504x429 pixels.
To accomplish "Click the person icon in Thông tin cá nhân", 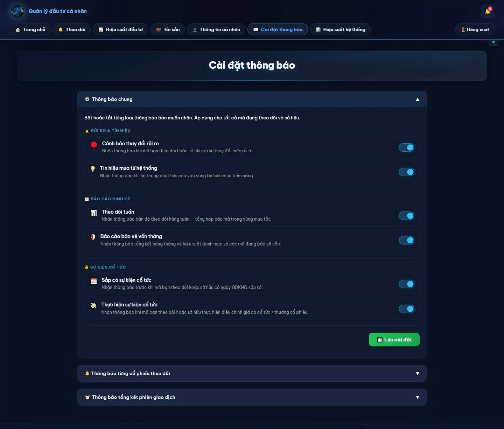I will (195, 30).
